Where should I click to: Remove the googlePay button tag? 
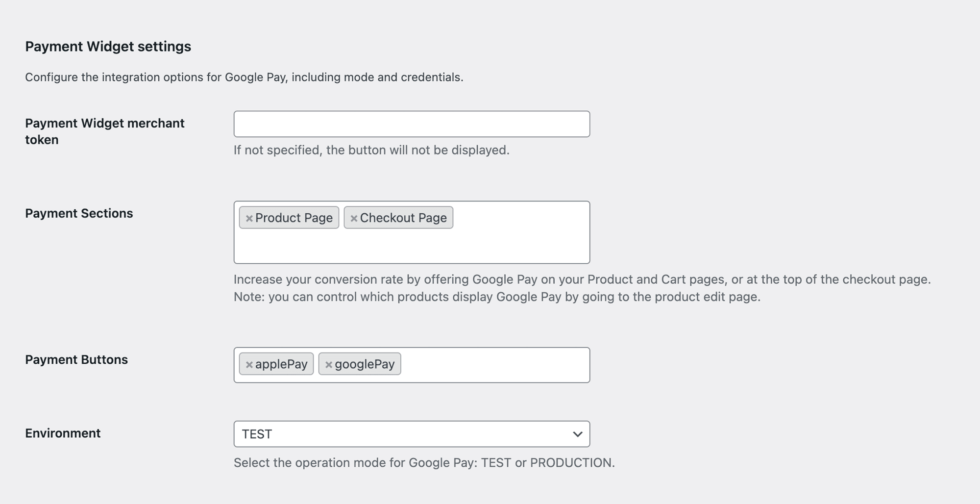[329, 365]
